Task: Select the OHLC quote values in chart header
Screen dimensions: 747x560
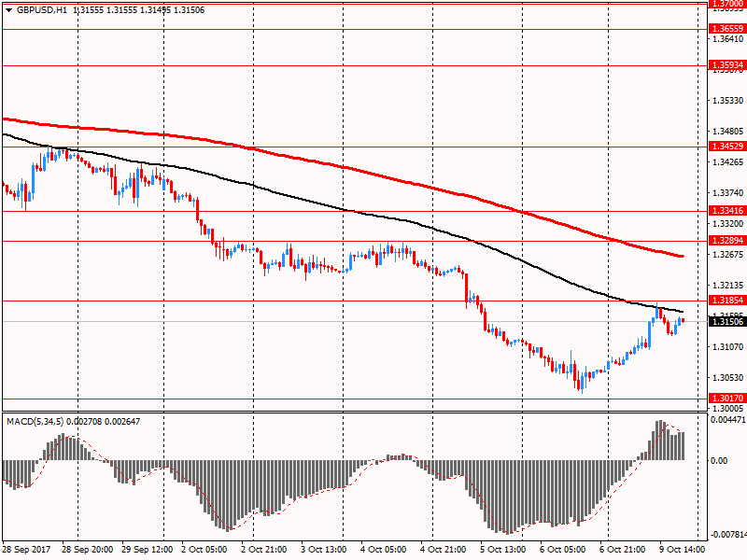Action: 139,10
